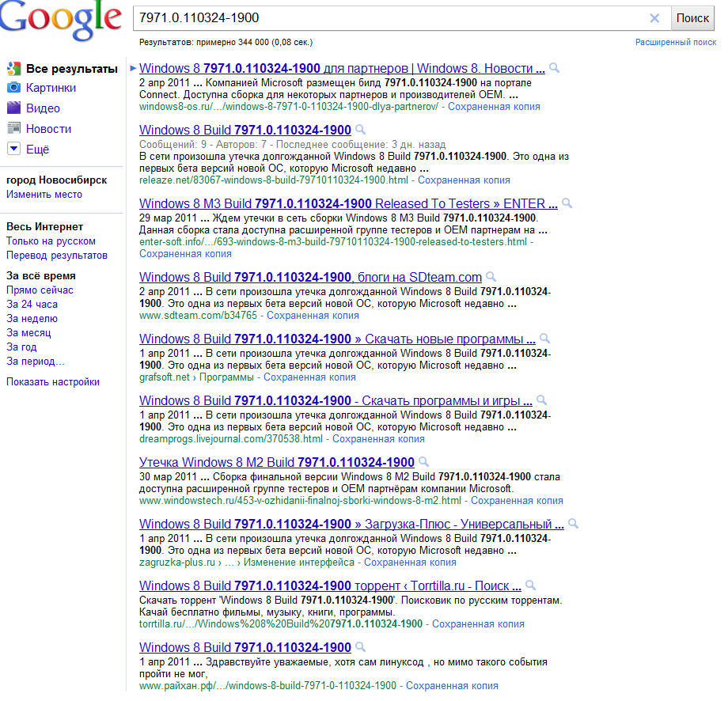
Task: Open custom range За период…
Action: pyautogui.click(x=36, y=361)
